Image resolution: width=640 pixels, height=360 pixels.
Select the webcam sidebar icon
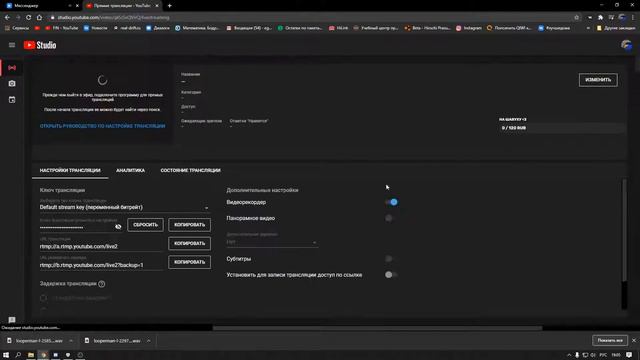click(12, 83)
